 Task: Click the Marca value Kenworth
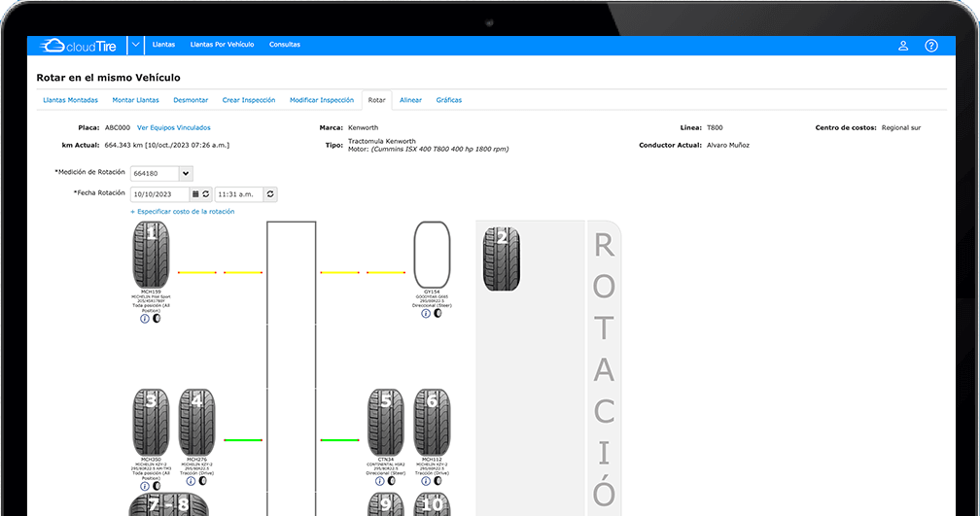click(364, 127)
